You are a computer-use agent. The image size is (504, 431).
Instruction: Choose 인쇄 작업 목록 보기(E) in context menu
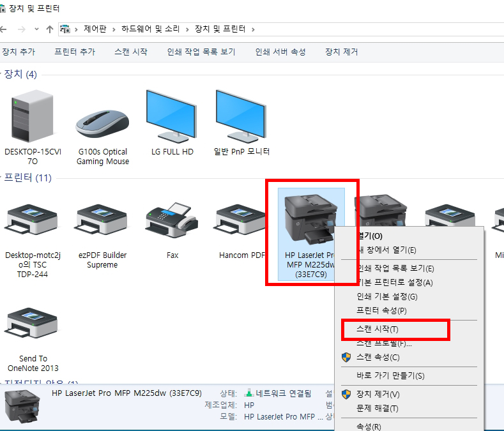click(409, 268)
